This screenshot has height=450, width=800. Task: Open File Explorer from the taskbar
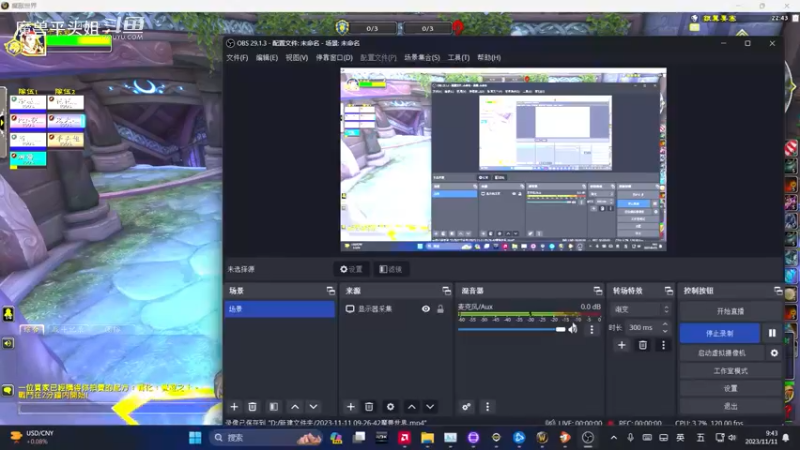pyautogui.click(x=428, y=438)
